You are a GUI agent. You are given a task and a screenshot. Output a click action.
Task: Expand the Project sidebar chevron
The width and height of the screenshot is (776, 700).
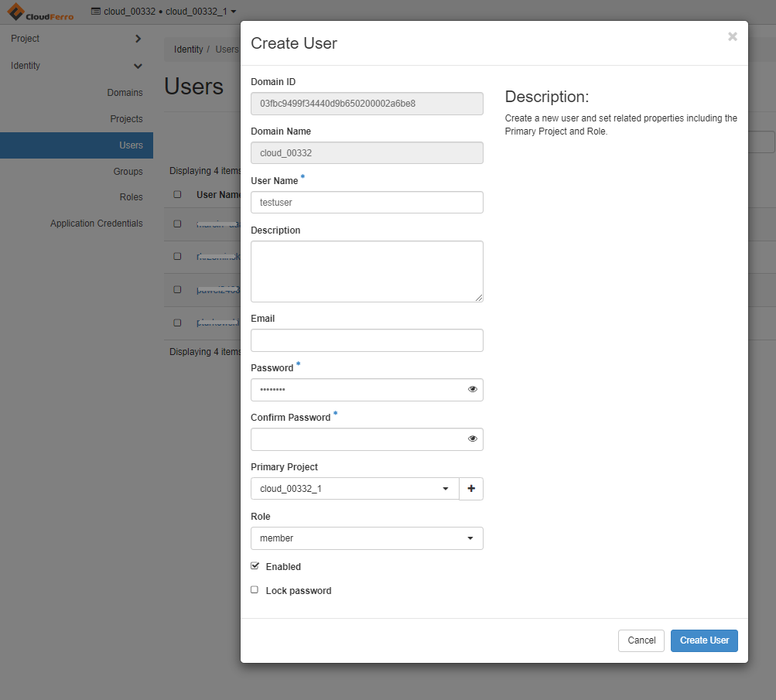click(x=138, y=39)
